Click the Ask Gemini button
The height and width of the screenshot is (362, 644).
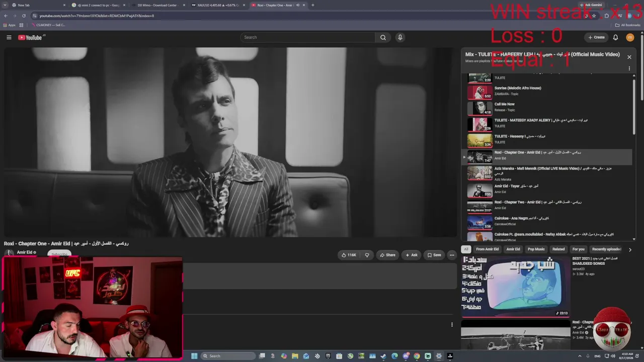(591, 5)
